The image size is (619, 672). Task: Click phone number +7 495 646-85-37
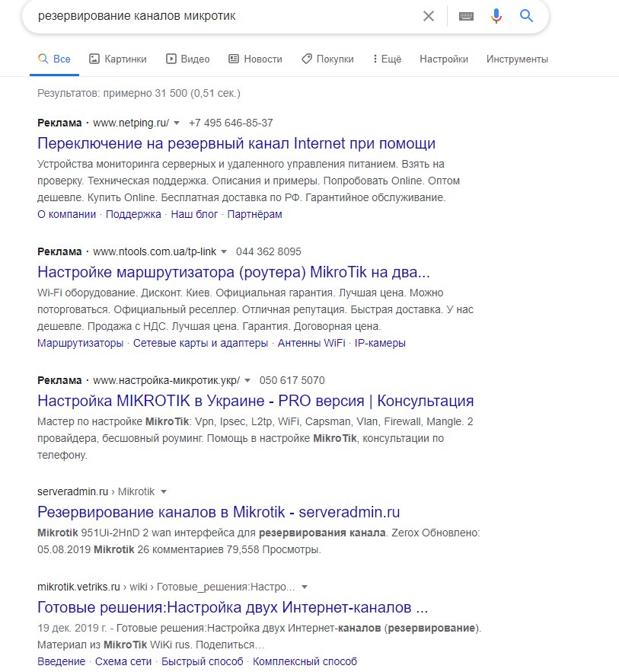[231, 123]
